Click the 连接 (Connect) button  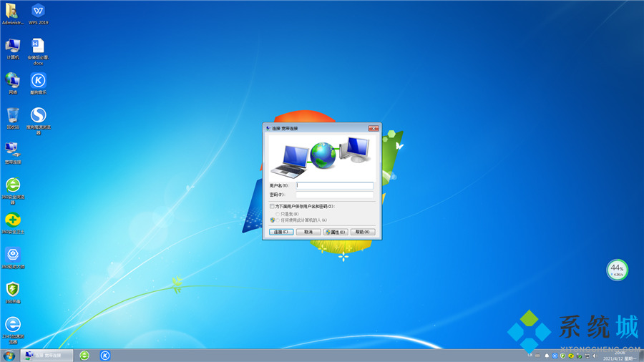[x=281, y=232]
